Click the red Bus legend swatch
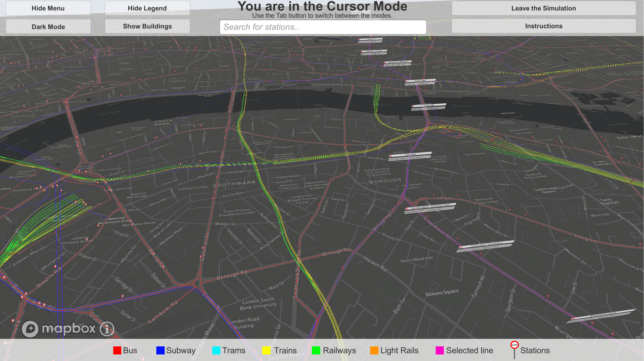 [x=117, y=350]
